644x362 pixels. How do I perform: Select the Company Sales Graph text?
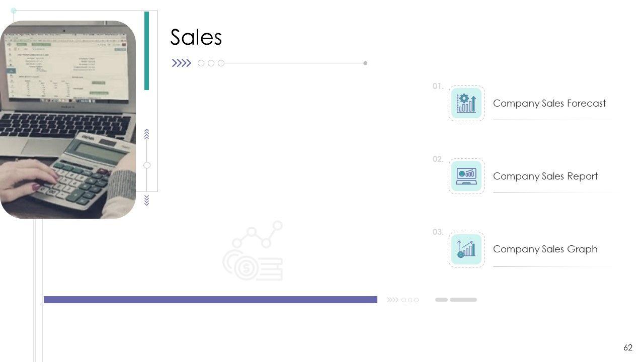pos(545,249)
